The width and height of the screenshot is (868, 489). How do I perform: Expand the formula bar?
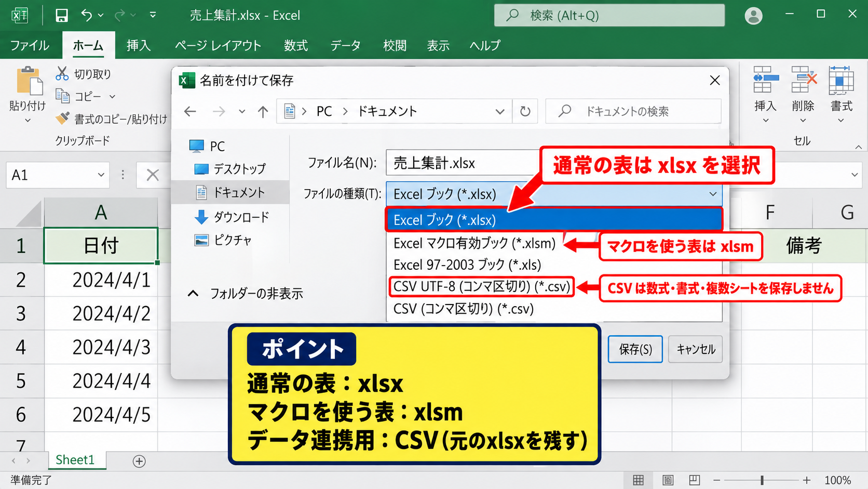(x=855, y=175)
